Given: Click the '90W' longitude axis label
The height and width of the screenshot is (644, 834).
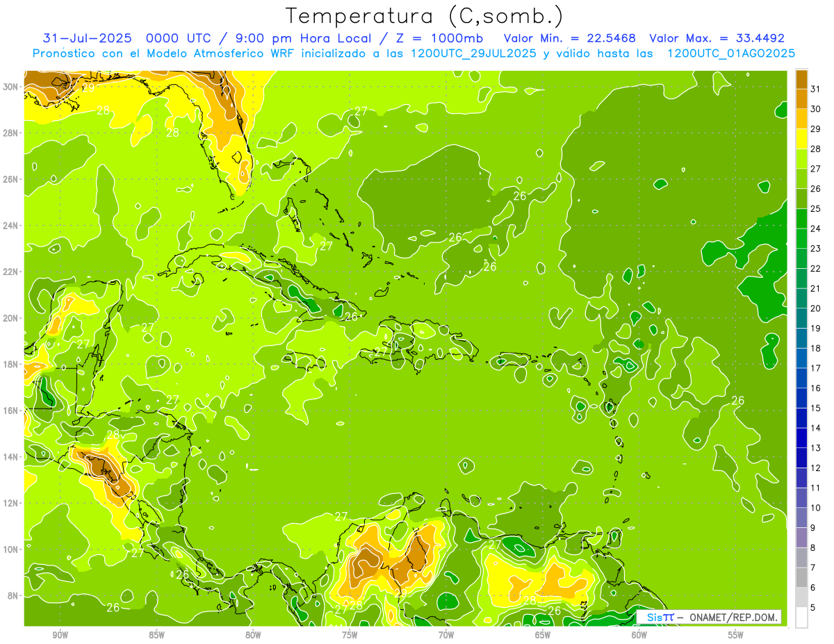Looking at the screenshot, I should click(x=60, y=635).
